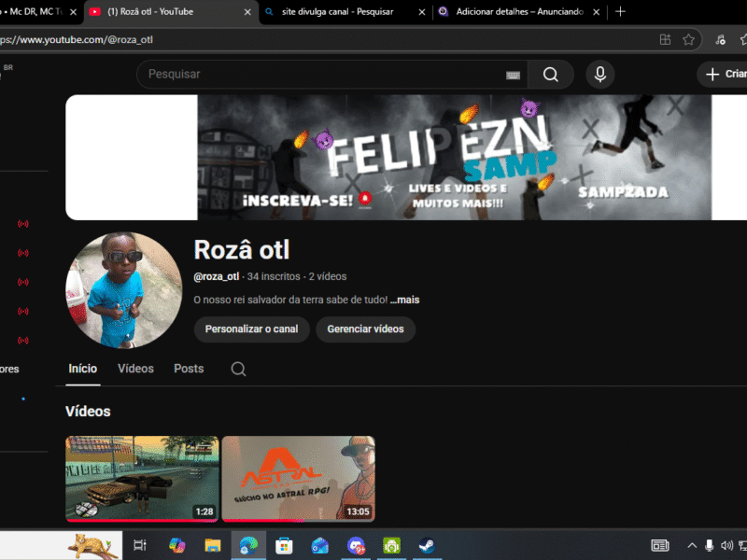Viewport: 747px width, 560px height.
Task: Click the @roza_otl channel handle link
Action: pyautogui.click(x=217, y=276)
